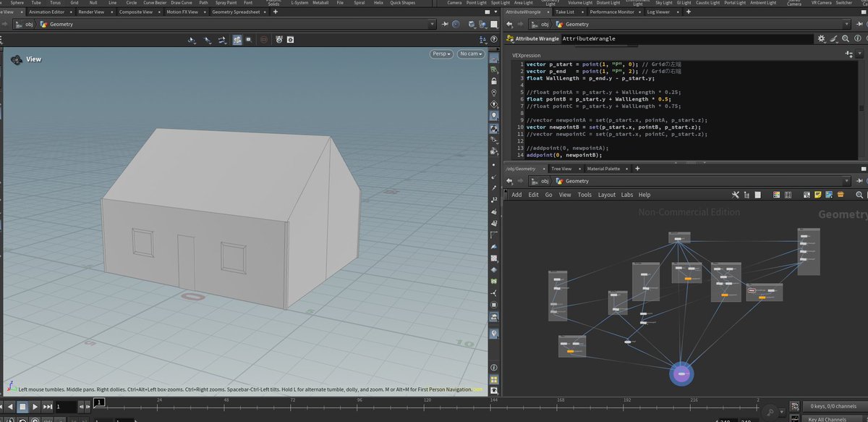Switch to the Material Palette tab
868x422 pixels.
click(603, 169)
